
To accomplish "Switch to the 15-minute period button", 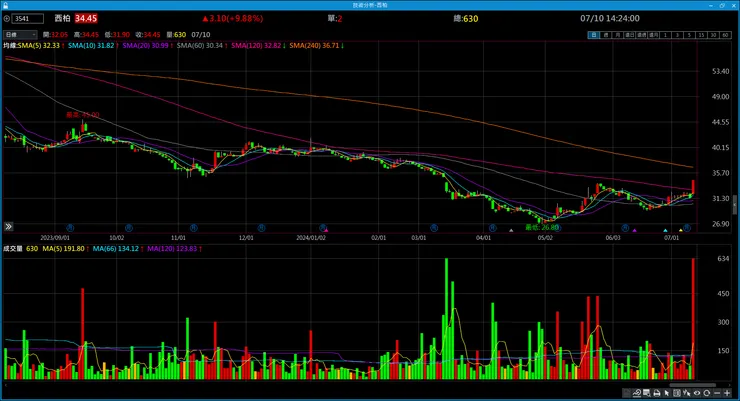I will point(701,35).
